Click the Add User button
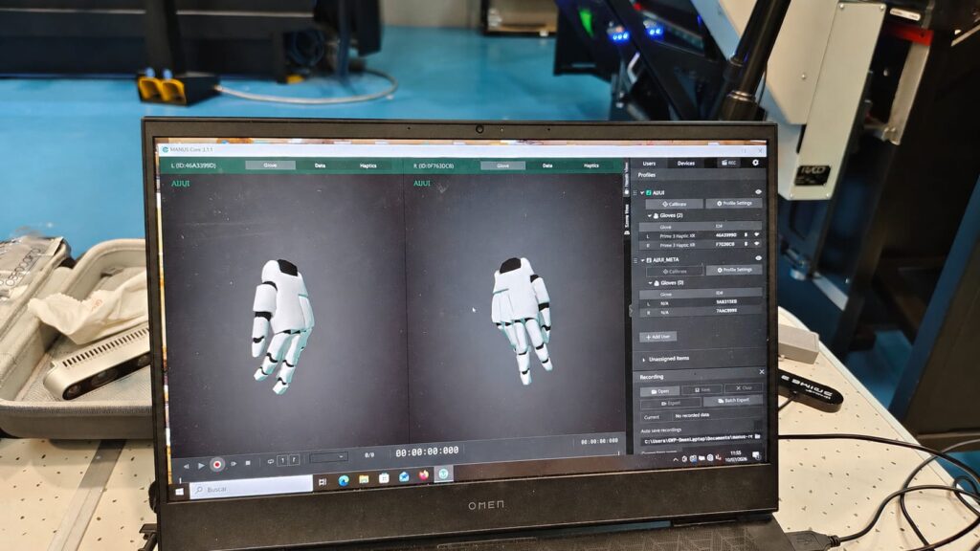980x551 pixels. [x=657, y=337]
